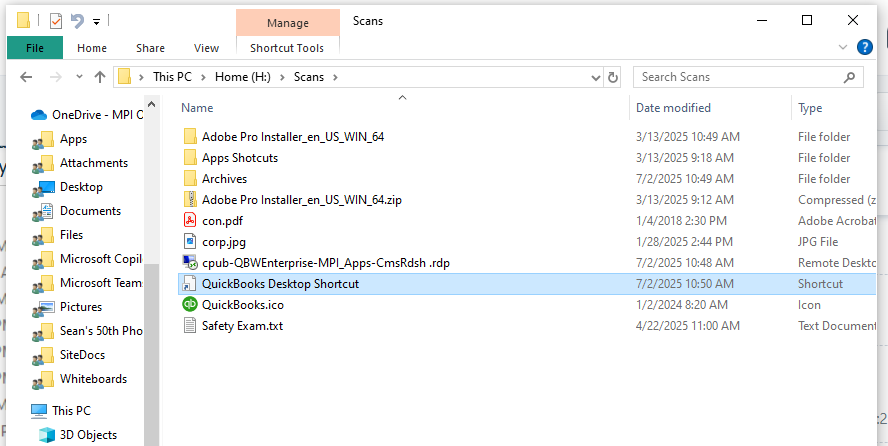Sort by Date modified column header

(x=673, y=108)
